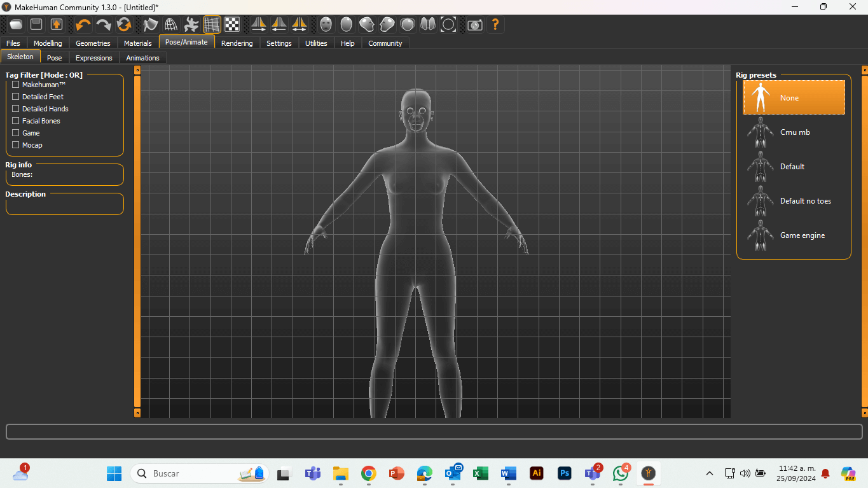Click the bottom status text field

[x=434, y=432]
